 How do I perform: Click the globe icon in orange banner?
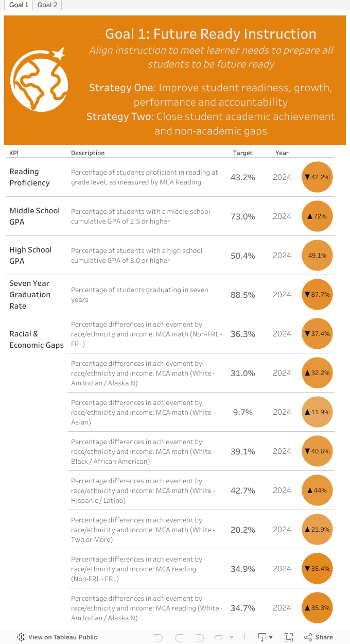(40, 79)
